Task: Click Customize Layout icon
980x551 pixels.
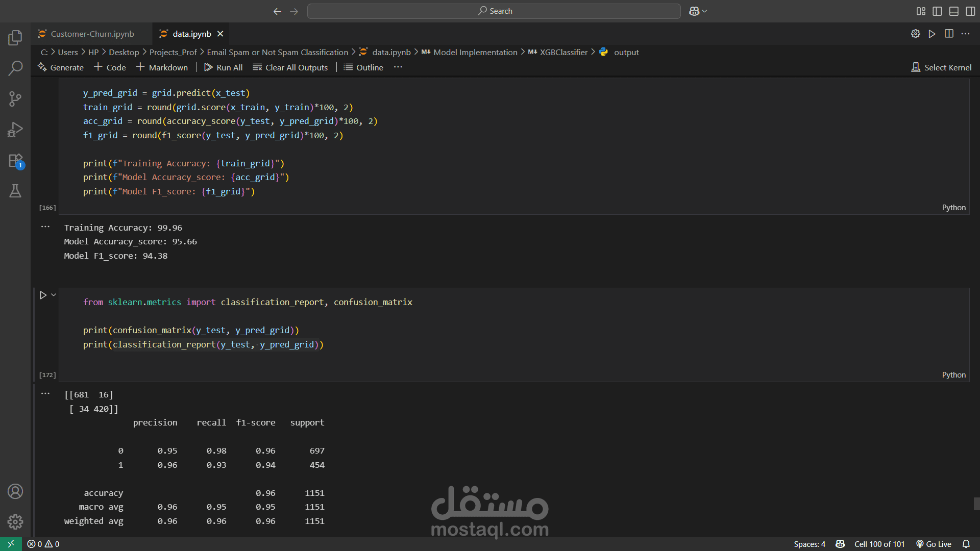Action: [921, 11]
